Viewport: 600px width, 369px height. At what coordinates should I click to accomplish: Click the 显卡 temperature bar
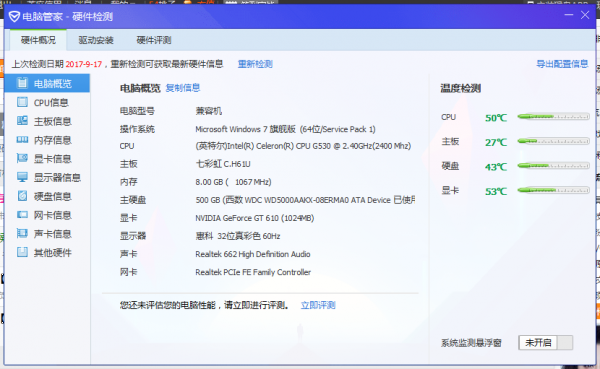tap(553, 190)
